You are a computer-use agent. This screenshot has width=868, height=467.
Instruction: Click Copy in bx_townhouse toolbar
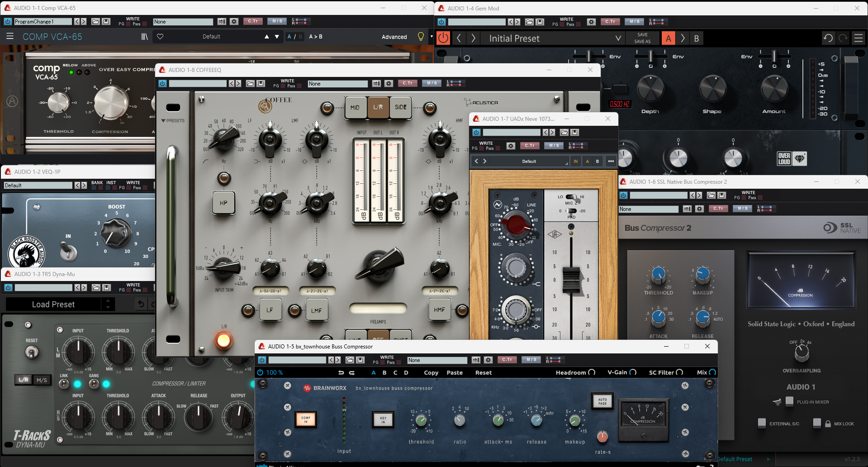[x=431, y=373]
